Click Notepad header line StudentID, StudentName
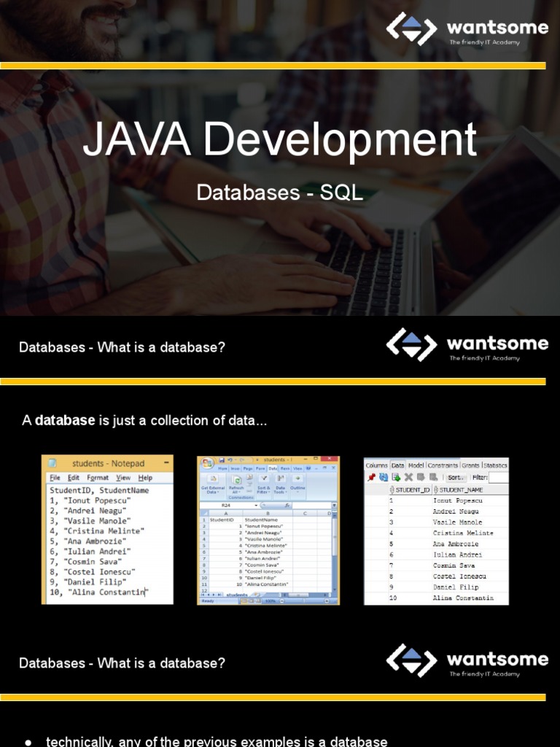The width and height of the screenshot is (560, 747). pos(99,490)
